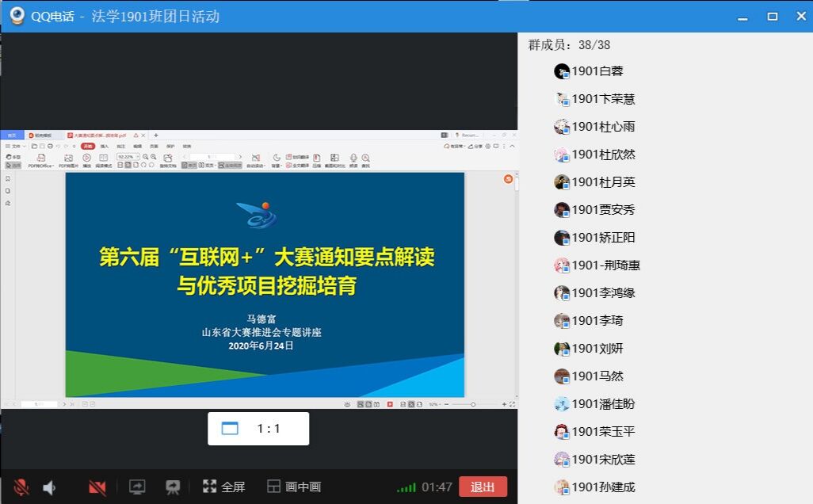Click the avatar of 1901荣玉平
This screenshot has height=504, width=813.
tap(562, 432)
